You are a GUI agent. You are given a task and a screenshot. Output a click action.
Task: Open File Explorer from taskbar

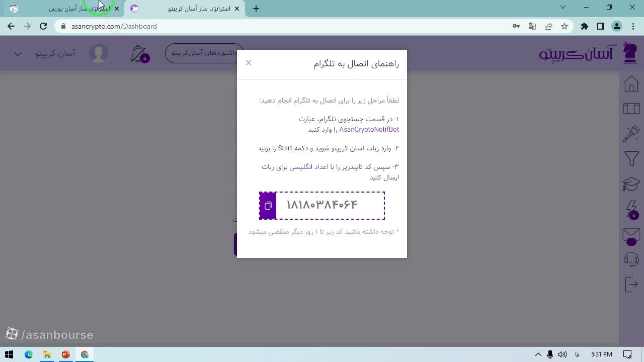click(x=47, y=354)
